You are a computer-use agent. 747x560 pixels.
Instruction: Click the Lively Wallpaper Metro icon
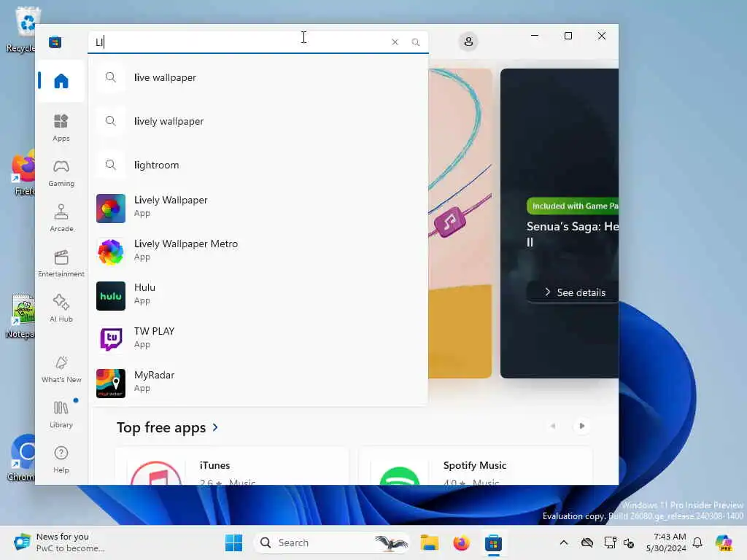click(x=111, y=252)
